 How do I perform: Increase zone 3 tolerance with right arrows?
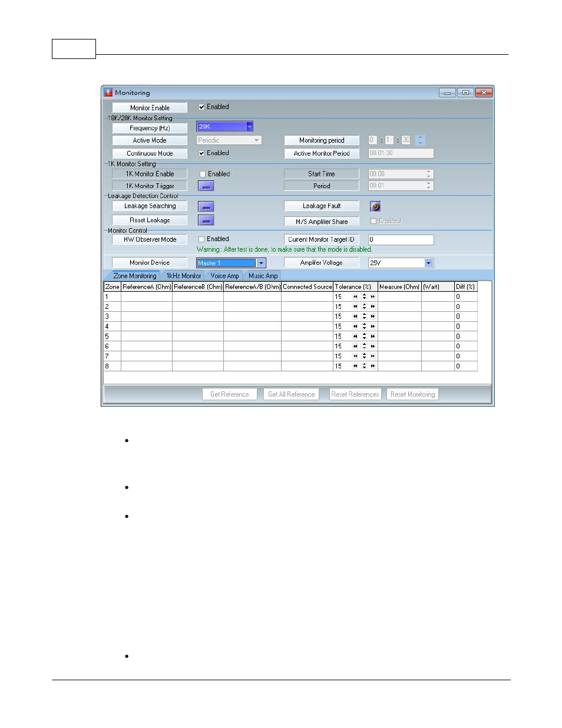tap(373, 317)
